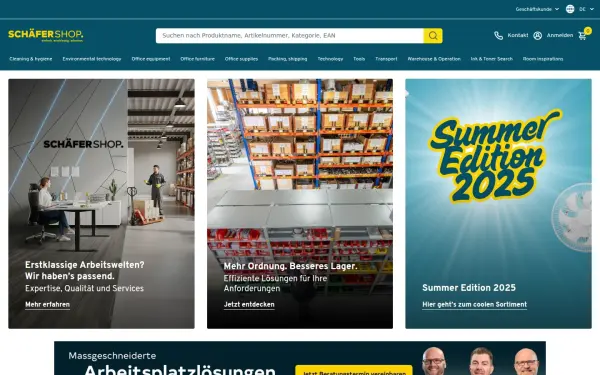Click the user profile icon beside Anmelden
Image resolution: width=600 pixels, height=375 pixels.
[538, 36]
